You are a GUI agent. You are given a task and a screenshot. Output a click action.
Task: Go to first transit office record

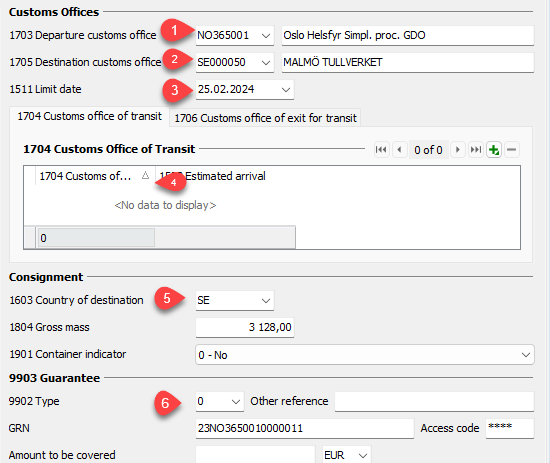(381, 150)
